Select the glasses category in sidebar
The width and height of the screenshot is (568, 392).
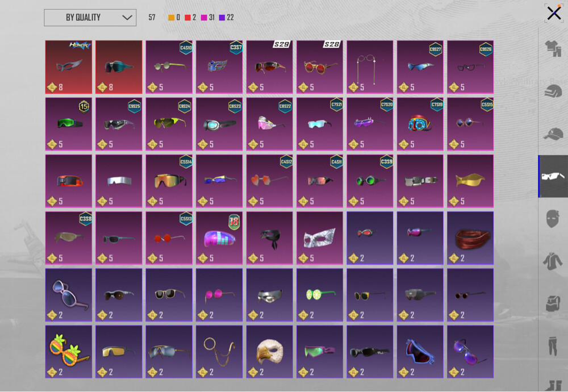tap(553, 177)
